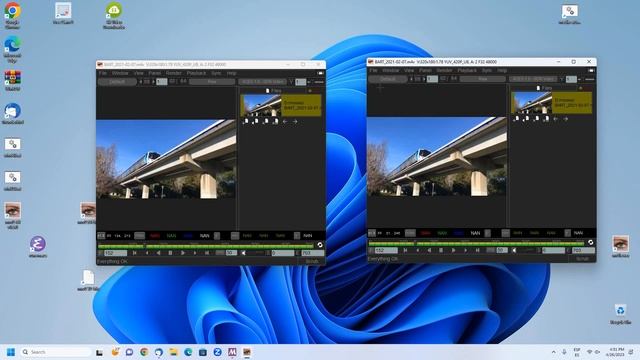Stop playback in right window
The image size is (640, 360).
tap(441, 250)
